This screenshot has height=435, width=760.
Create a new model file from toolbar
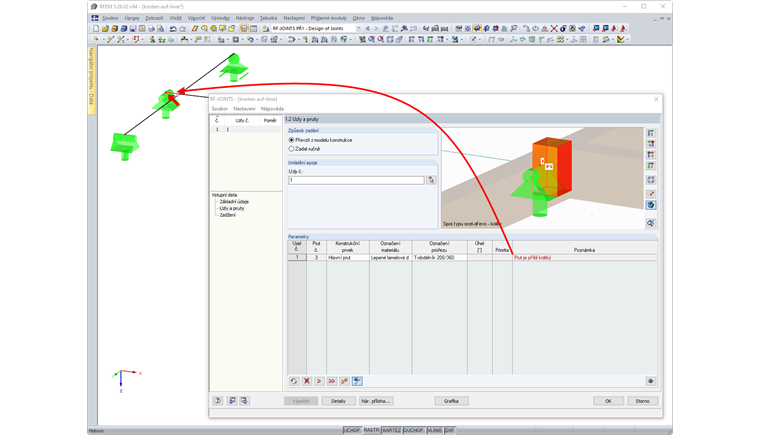(x=96, y=29)
